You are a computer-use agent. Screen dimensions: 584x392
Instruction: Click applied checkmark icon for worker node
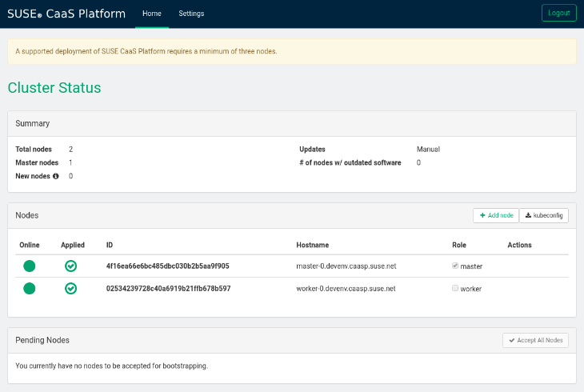coord(70,289)
